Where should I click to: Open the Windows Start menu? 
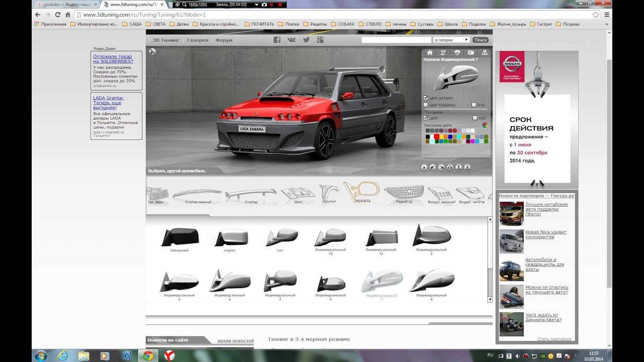[x=41, y=355]
